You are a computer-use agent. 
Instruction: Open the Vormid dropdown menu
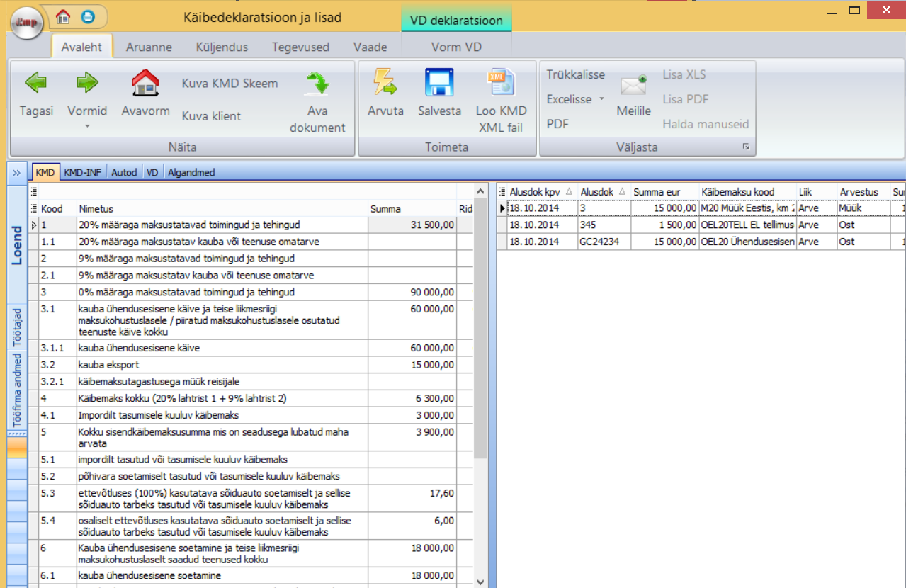pos(87,116)
